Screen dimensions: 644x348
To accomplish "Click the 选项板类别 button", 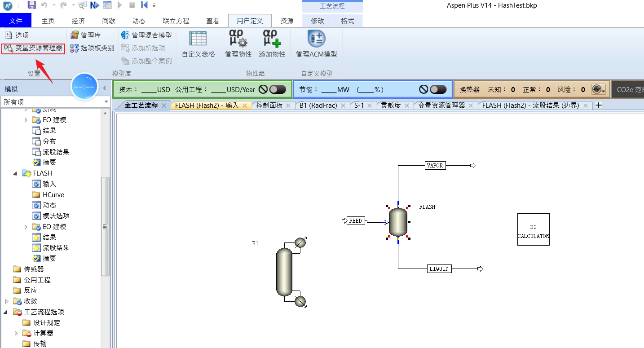I will [x=93, y=48].
